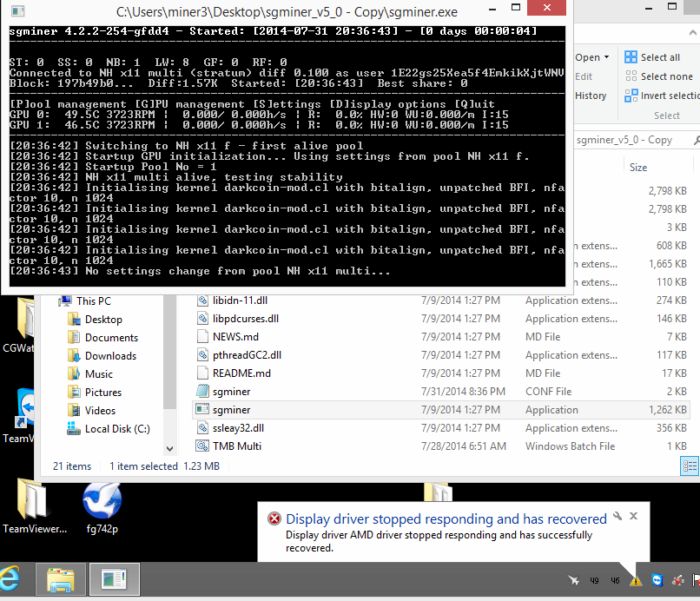The image size is (700, 601).
Task: Click the 356 KB size value
Action: click(671, 428)
